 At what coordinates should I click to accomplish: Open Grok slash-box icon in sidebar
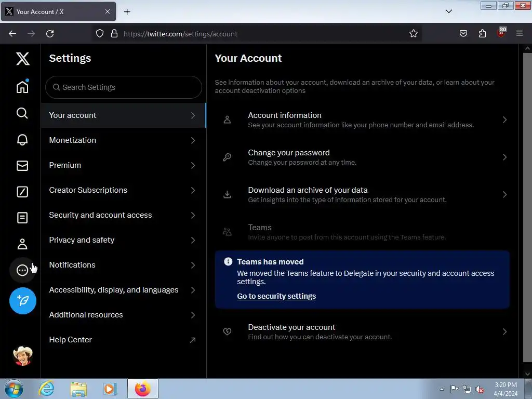[22, 192]
